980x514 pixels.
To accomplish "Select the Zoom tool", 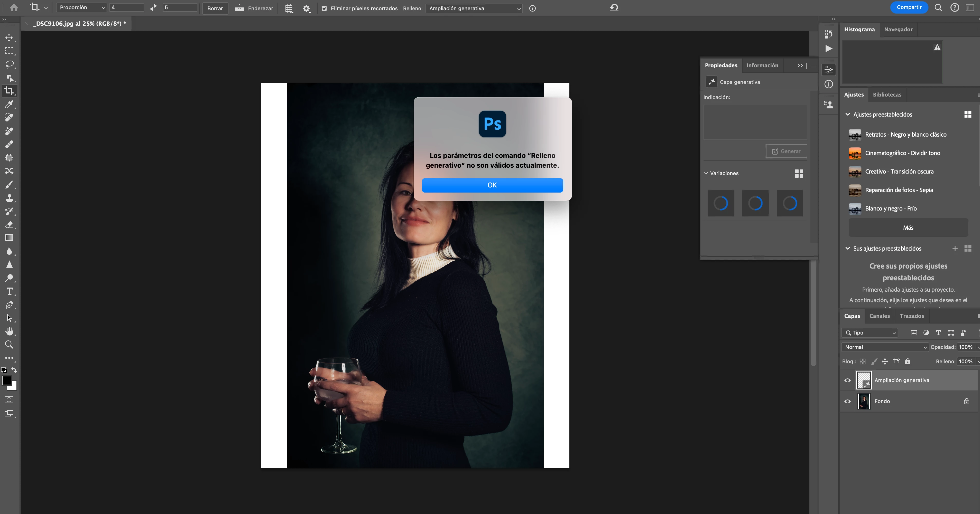I will (10, 345).
